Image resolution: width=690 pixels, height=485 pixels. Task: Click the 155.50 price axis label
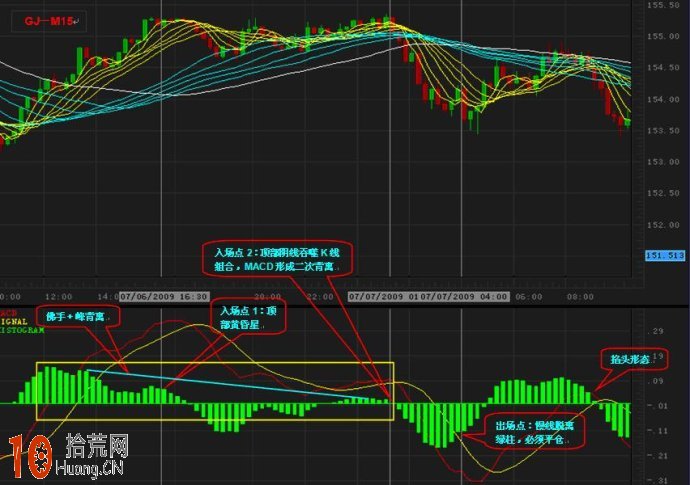tap(663, 5)
